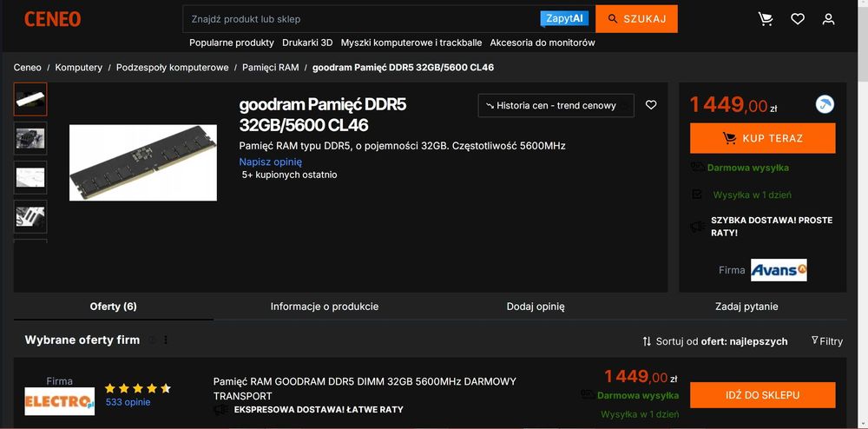Open Popularne produkty link
The height and width of the screenshot is (429, 868).
click(x=232, y=43)
